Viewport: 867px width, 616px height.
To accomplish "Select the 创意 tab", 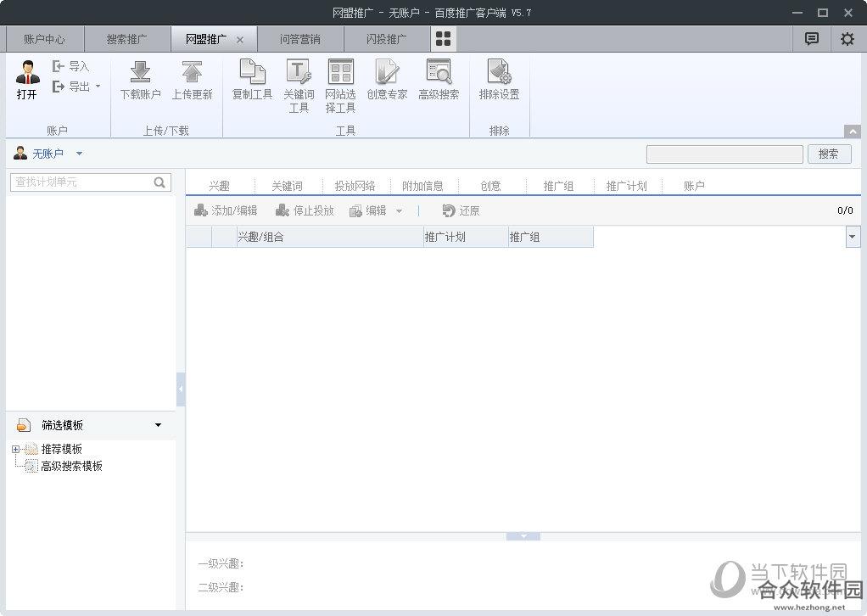I will click(x=491, y=186).
